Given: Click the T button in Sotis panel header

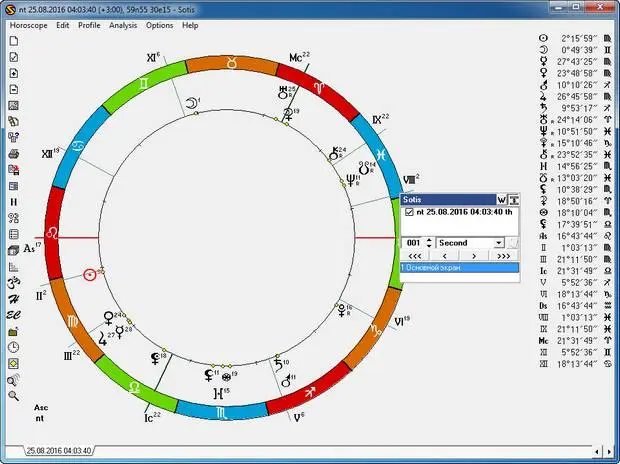Looking at the screenshot, I should coord(513,199).
